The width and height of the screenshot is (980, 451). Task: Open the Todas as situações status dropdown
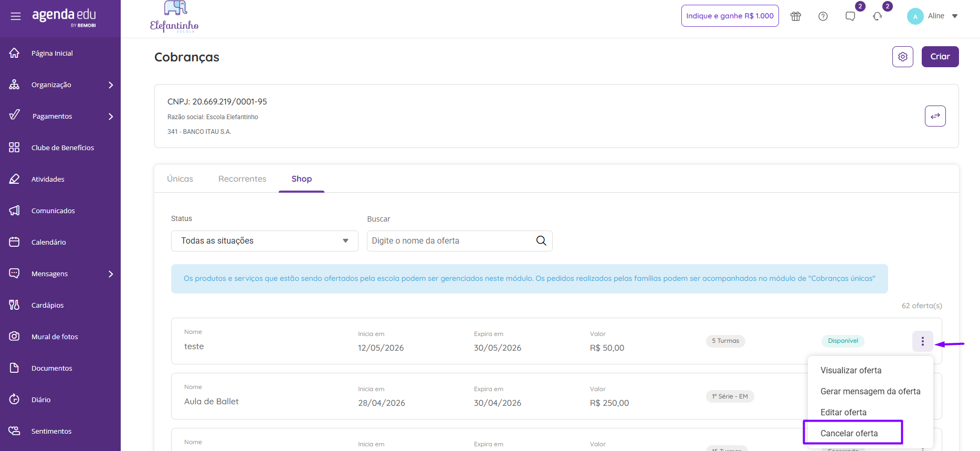[x=265, y=241]
